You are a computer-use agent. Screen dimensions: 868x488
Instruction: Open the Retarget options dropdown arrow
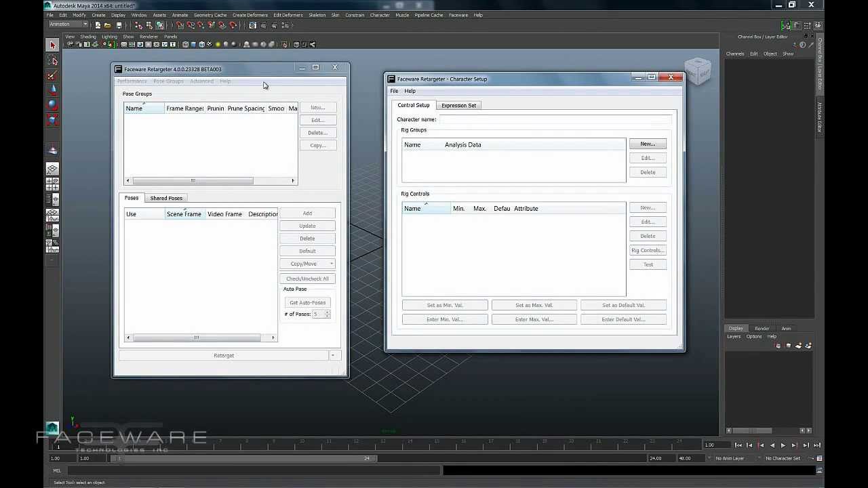[x=332, y=355]
